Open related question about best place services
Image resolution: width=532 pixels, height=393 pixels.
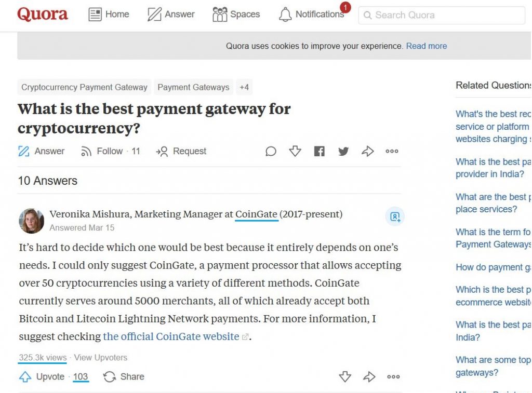(494, 203)
